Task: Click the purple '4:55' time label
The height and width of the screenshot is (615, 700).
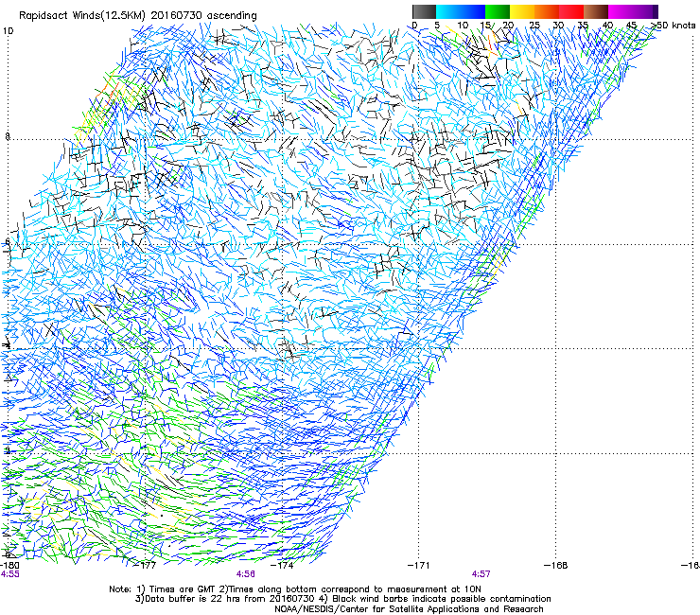Action: tap(9, 574)
